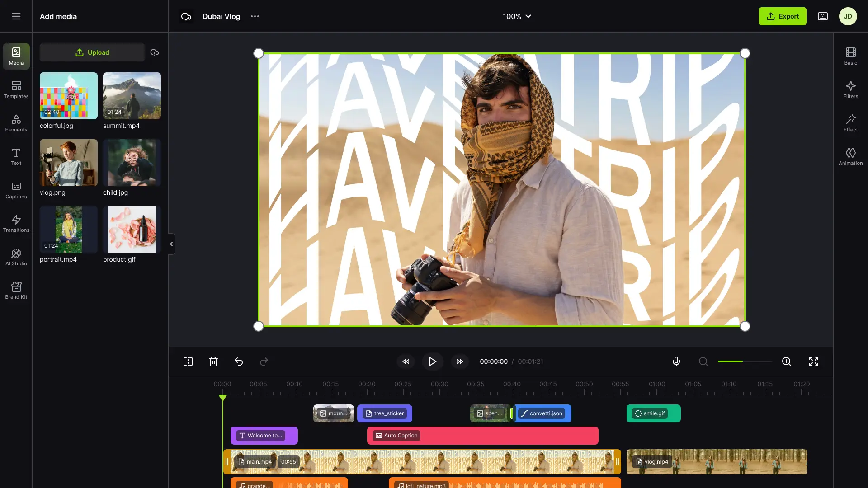
Task: Select the summit.mp4 thumbnail
Action: (x=132, y=96)
